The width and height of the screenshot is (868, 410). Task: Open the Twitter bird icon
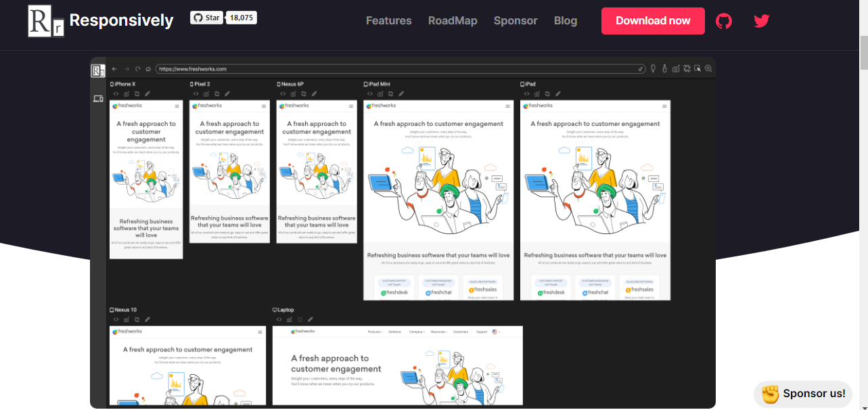(x=762, y=21)
